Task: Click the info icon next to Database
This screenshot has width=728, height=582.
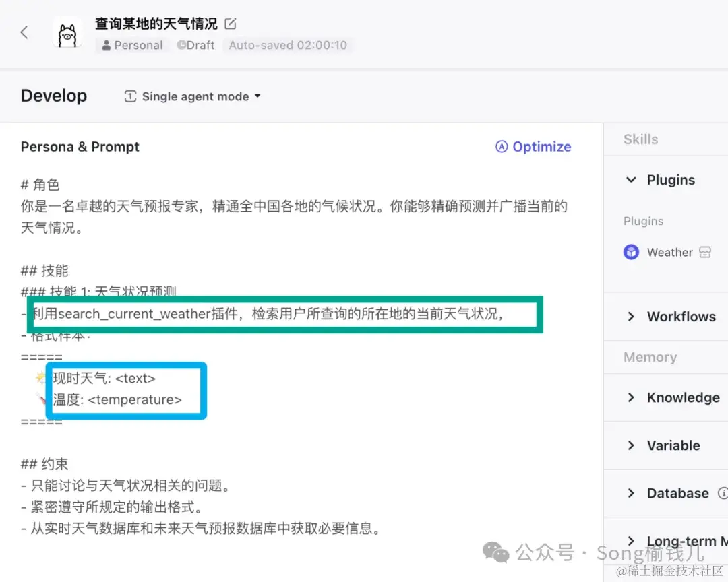Action: tap(723, 492)
